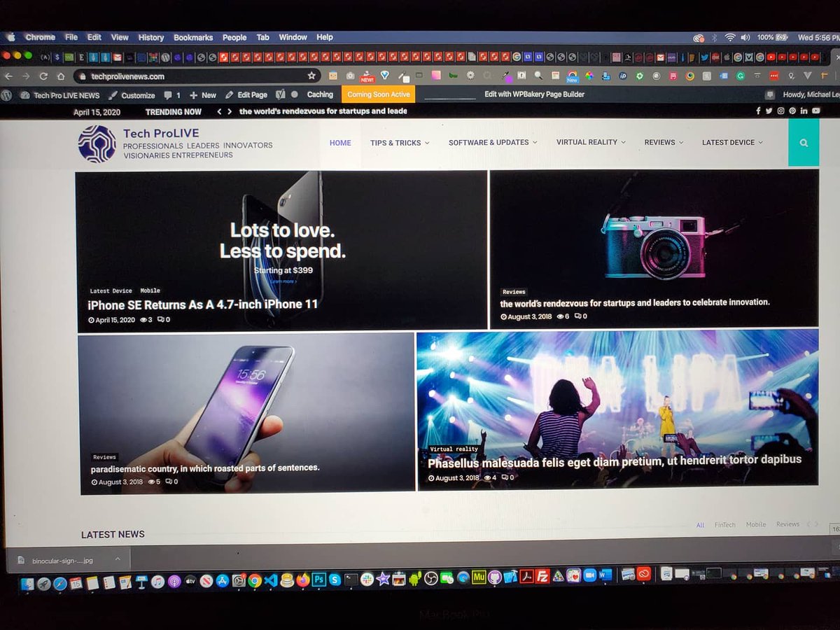Open the Facebook social icon in top bar
840x630 pixels.
(758, 111)
